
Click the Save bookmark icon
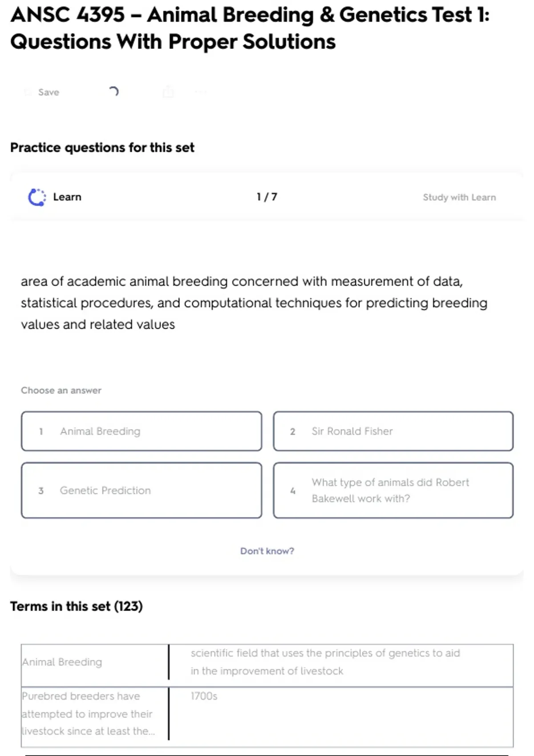[28, 92]
